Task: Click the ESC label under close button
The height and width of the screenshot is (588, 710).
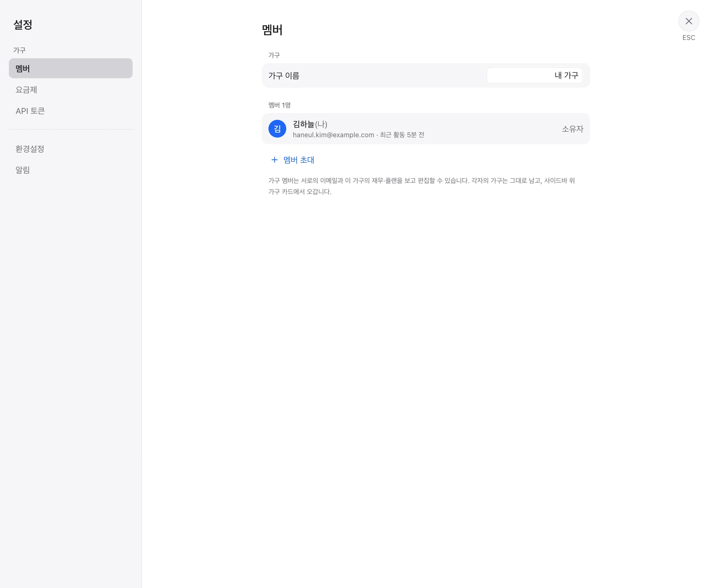Action: click(689, 38)
